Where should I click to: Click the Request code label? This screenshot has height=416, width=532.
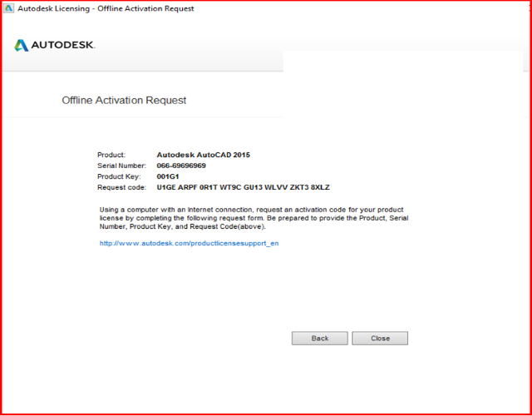coord(122,187)
